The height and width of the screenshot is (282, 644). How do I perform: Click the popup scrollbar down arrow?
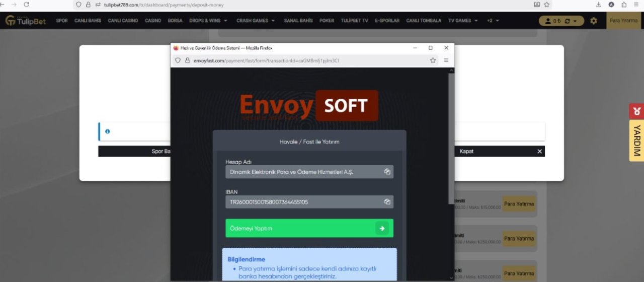pos(451,278)
